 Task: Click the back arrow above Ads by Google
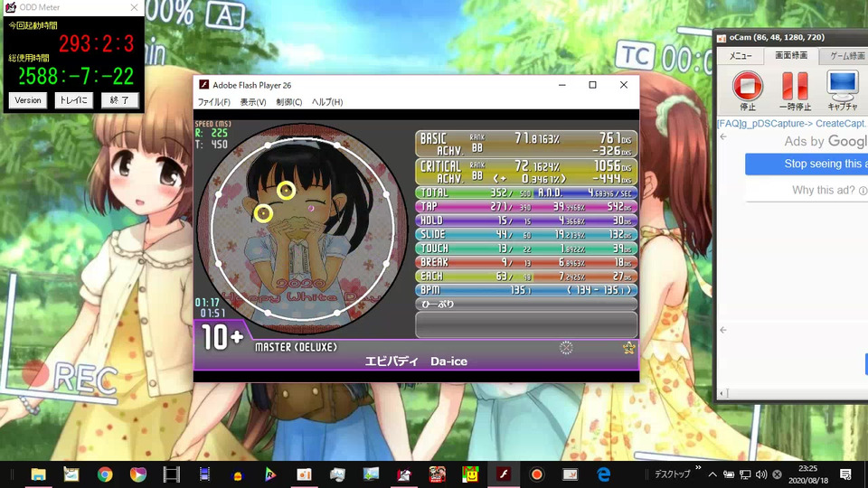[x=723, y=136]
